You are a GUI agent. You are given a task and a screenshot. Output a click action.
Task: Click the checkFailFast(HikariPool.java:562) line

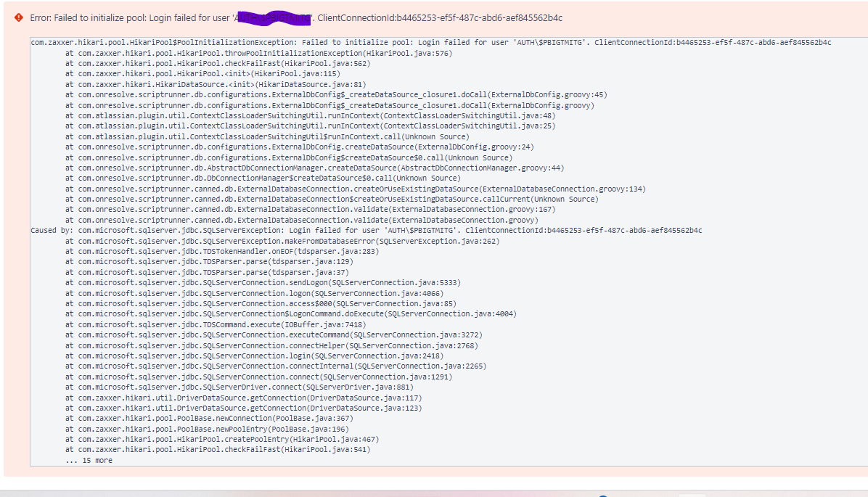click(x=218, y=64)
